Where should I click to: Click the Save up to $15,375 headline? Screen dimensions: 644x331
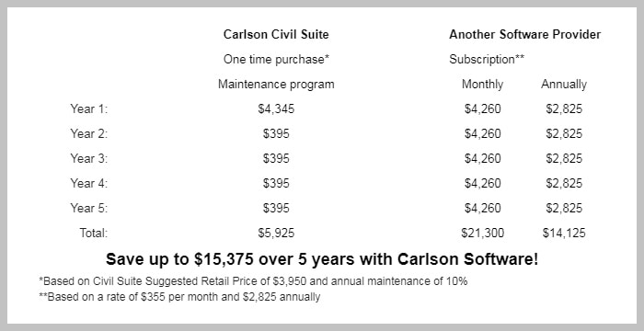coord(322,259)
